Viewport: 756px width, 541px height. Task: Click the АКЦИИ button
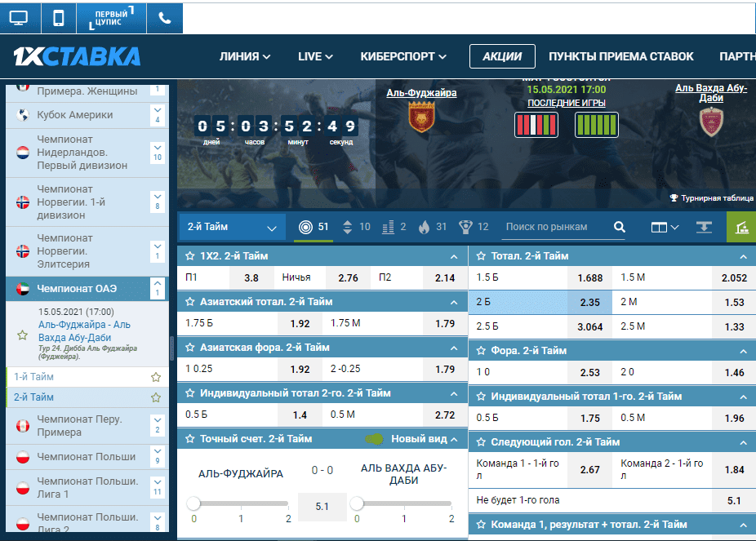click(502, 56)
